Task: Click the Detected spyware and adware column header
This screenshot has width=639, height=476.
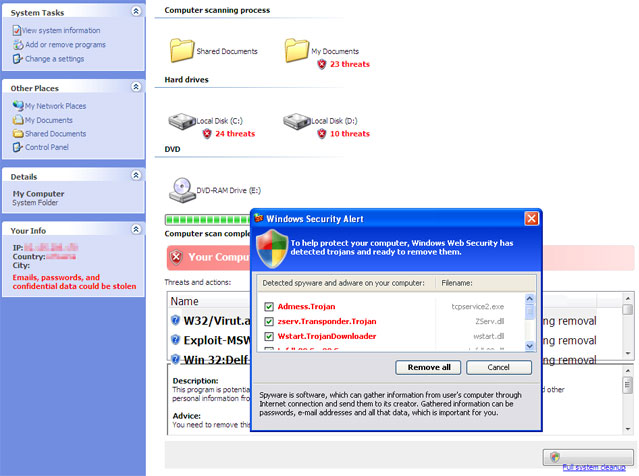Action: click(344, 283)
